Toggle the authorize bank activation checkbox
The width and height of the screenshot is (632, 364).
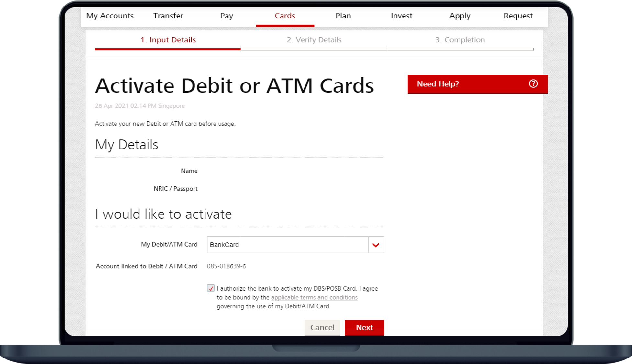coord(211,288)
